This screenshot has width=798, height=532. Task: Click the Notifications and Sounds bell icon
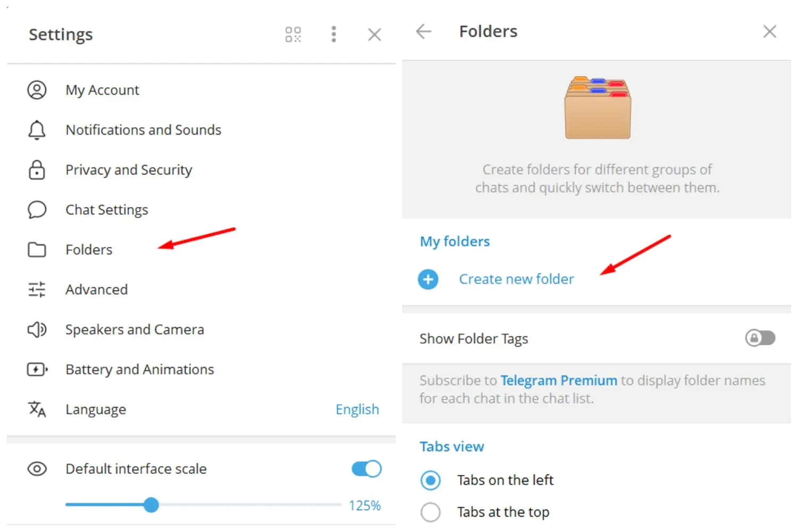37,130
